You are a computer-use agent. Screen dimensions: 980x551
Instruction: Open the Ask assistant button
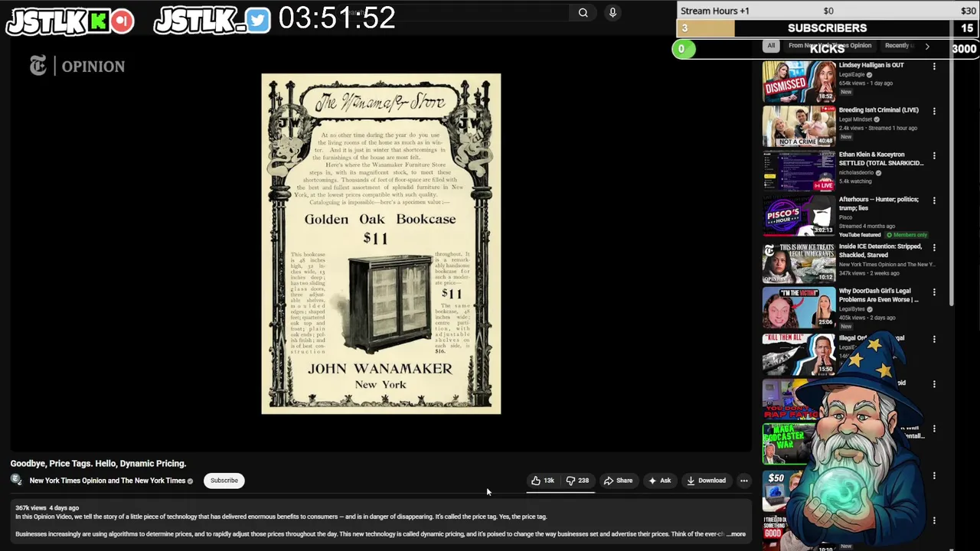coord(659,481)
